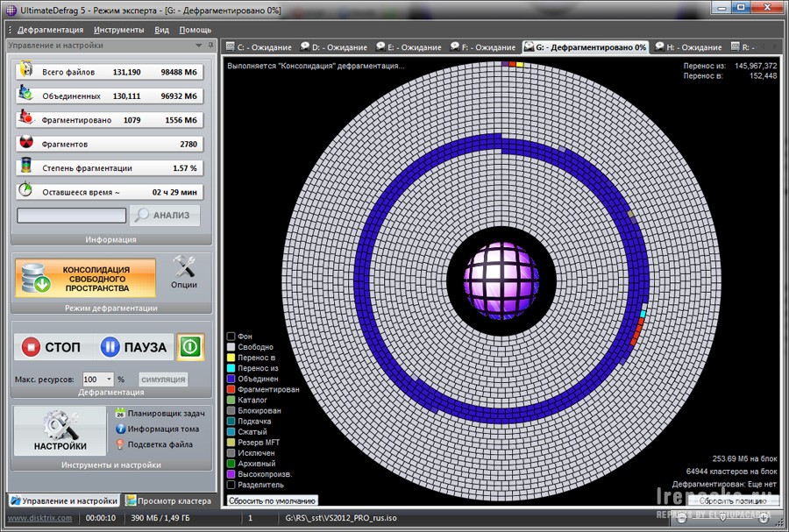Click the yellow Перенос в legend swatch
The image size is (789, 532).
tap(231, 358)
